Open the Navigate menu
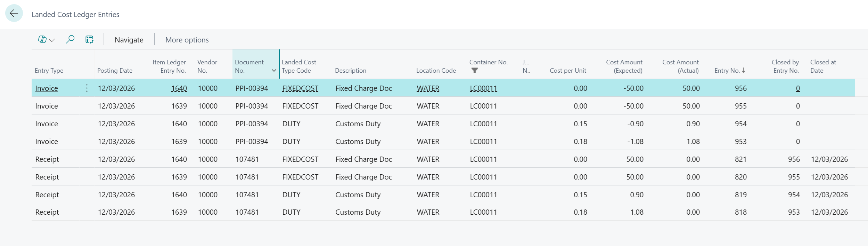The height and width of the screenshot is (246, 868). [x=129, y=40]
